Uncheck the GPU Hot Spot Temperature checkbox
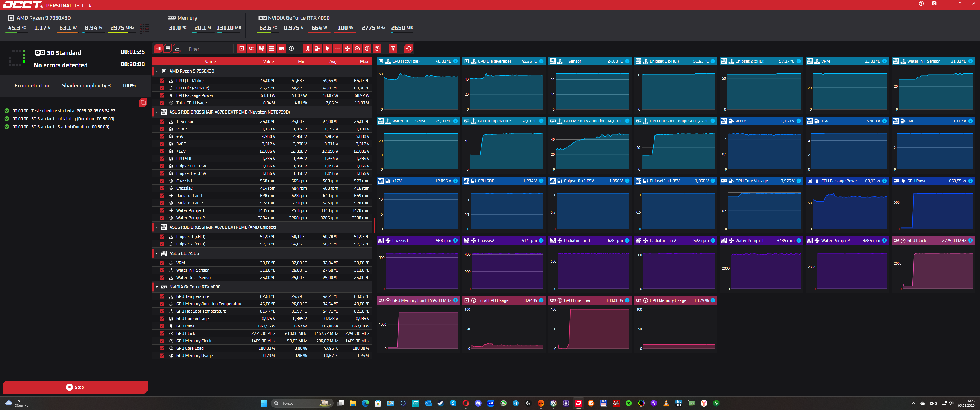The width and height of the screenshot is (980, 410). (162, 311)
